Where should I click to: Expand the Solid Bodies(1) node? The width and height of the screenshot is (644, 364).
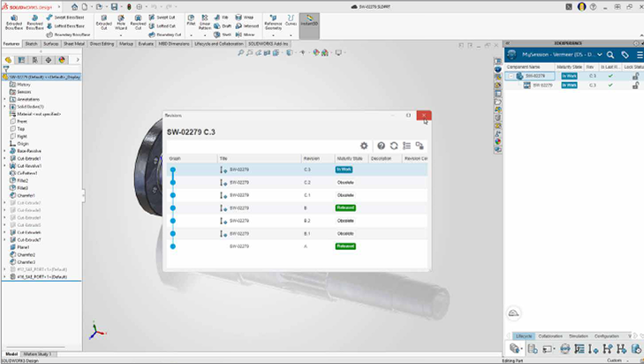[5, 107]
